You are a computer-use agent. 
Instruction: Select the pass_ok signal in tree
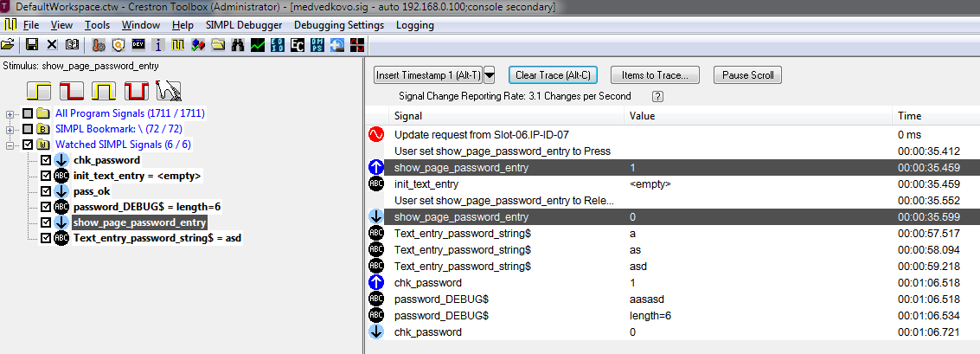(x=92, y=191)
